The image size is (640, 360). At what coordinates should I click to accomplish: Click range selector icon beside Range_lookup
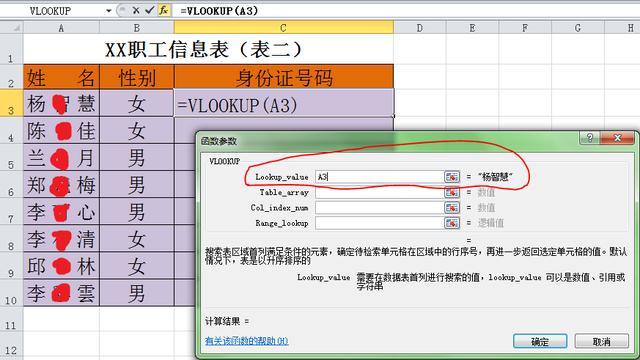[452, 223]
